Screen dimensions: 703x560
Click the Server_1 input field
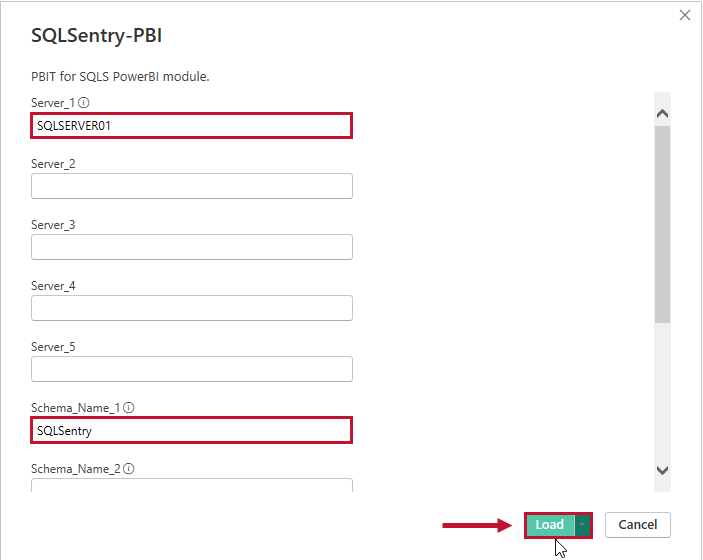191,125
